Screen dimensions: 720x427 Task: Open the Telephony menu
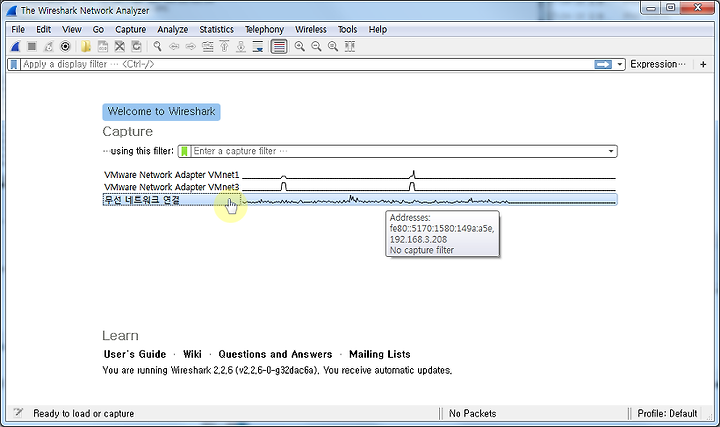(264, 29)
